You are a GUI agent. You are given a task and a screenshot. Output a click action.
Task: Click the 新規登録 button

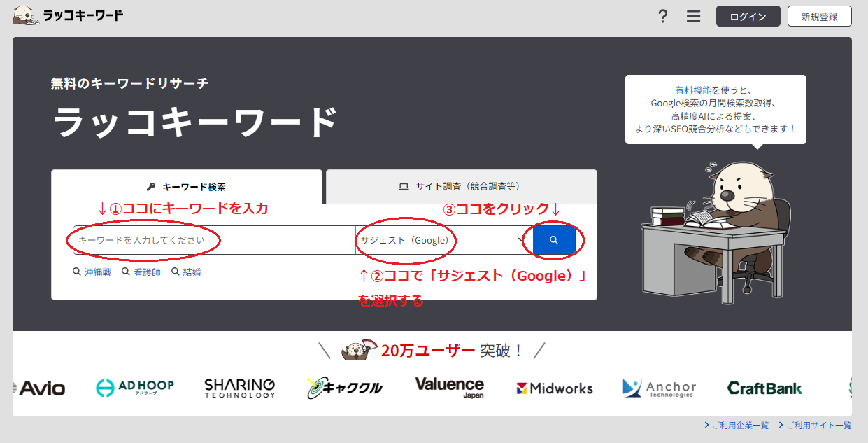pos(819,15)
